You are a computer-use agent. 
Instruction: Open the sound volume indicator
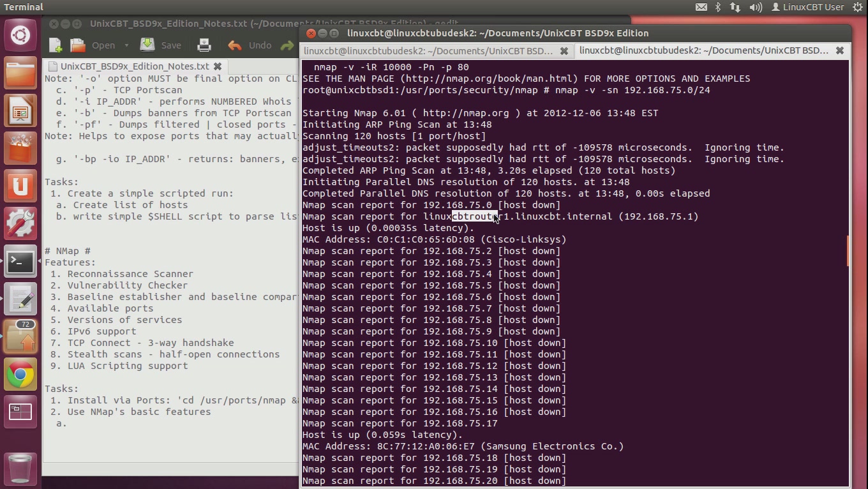(756, 7)
